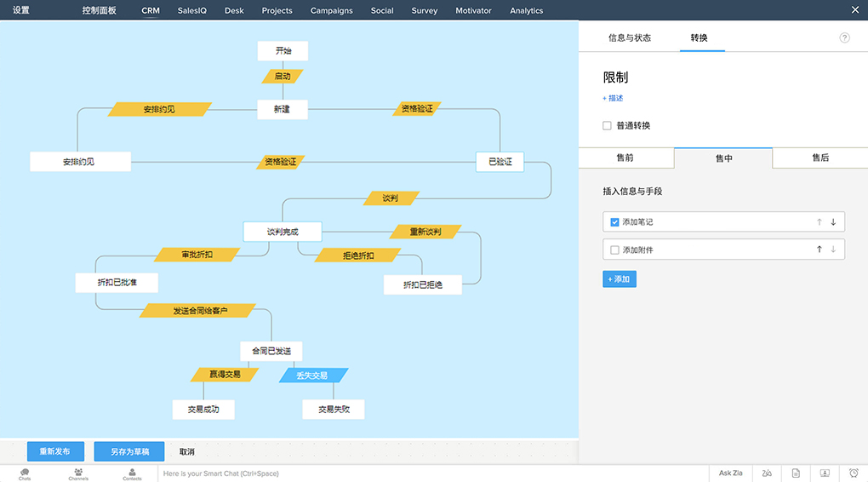The width and height of the screenshot is (868, 482).
Task: Open the Chats icon in bottom bar
Action: [25, 473]
